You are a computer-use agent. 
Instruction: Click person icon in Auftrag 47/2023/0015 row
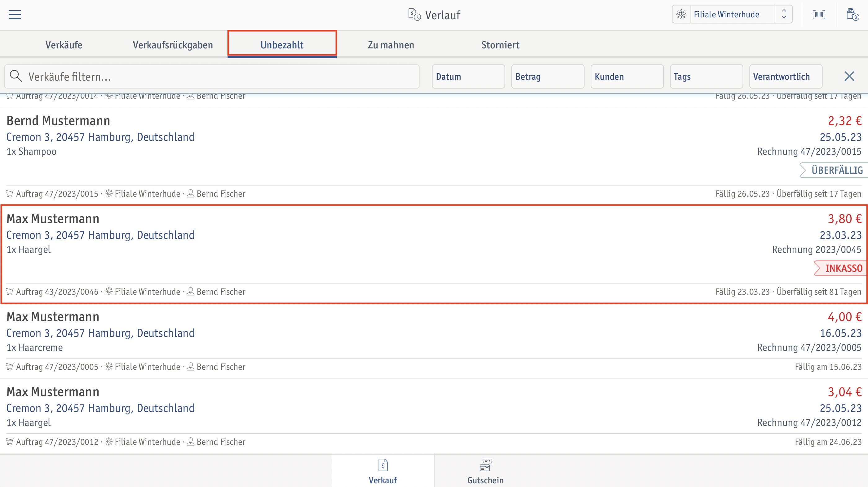pos(190,193)
